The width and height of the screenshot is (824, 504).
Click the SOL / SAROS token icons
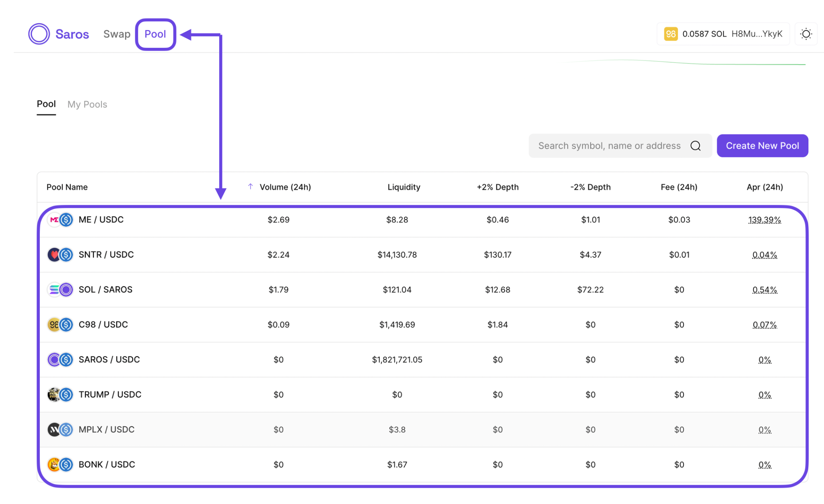(60, 290)
